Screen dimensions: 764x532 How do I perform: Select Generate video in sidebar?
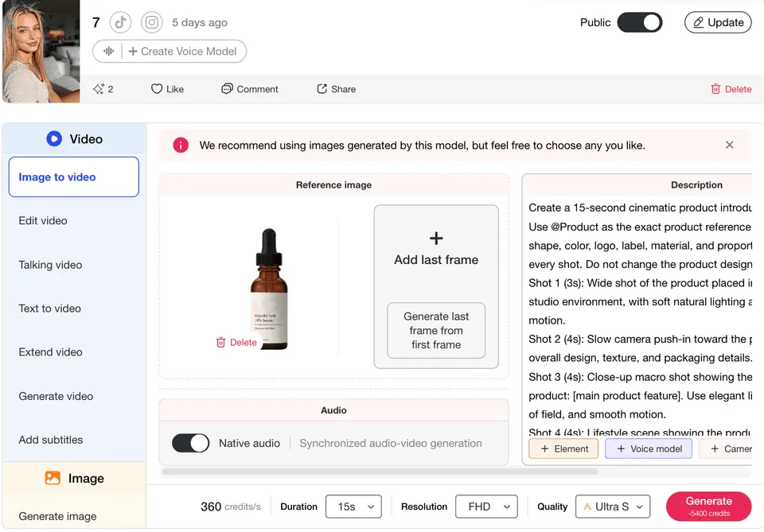(x=56, y=396)
